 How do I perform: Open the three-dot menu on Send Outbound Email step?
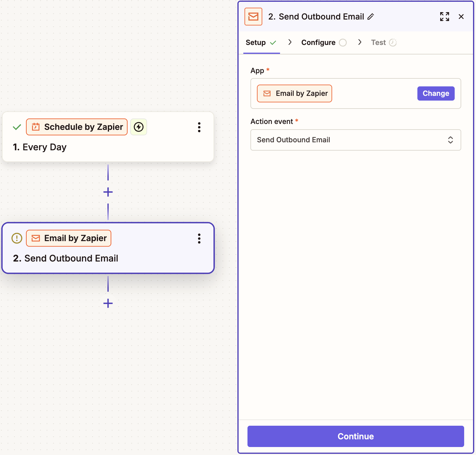[199, 239]
